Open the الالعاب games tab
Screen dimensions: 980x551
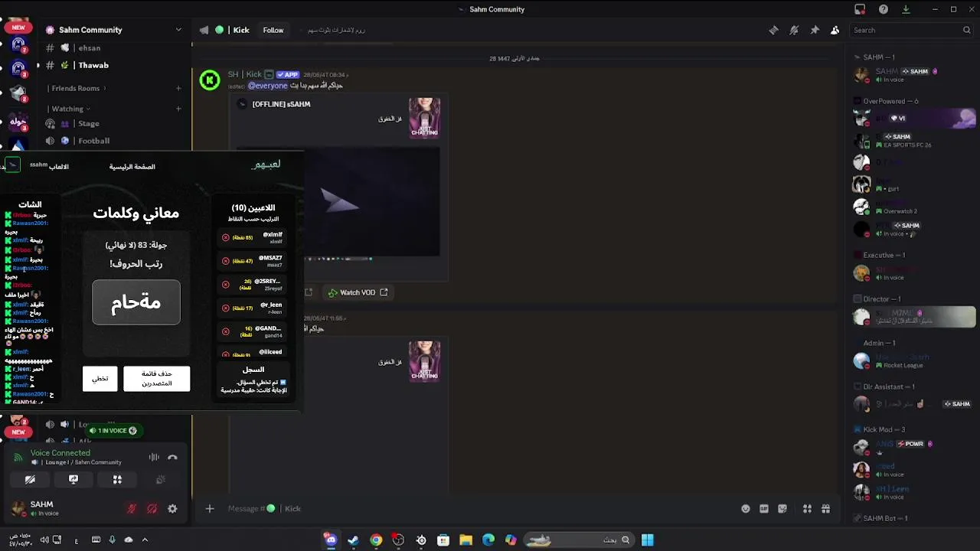(x=59, y=167)
